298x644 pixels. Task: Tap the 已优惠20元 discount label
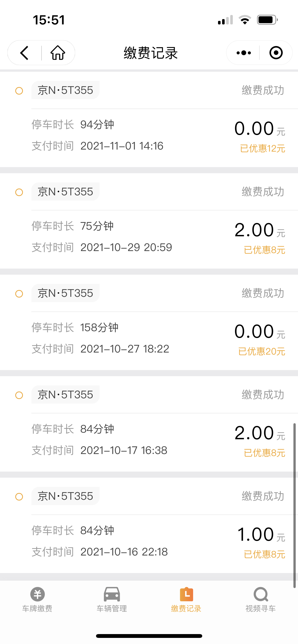[262, 352]
